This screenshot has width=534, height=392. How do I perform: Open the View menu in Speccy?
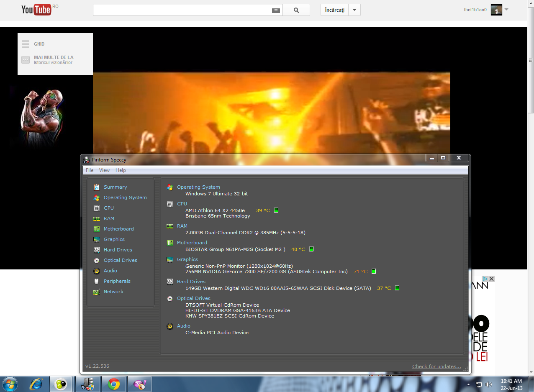[104, 170]
